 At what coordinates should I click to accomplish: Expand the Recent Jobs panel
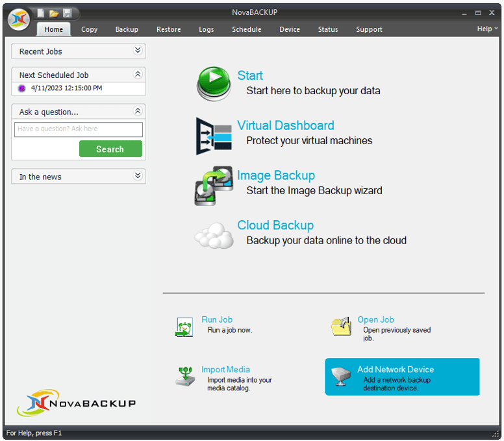(137, 51)
